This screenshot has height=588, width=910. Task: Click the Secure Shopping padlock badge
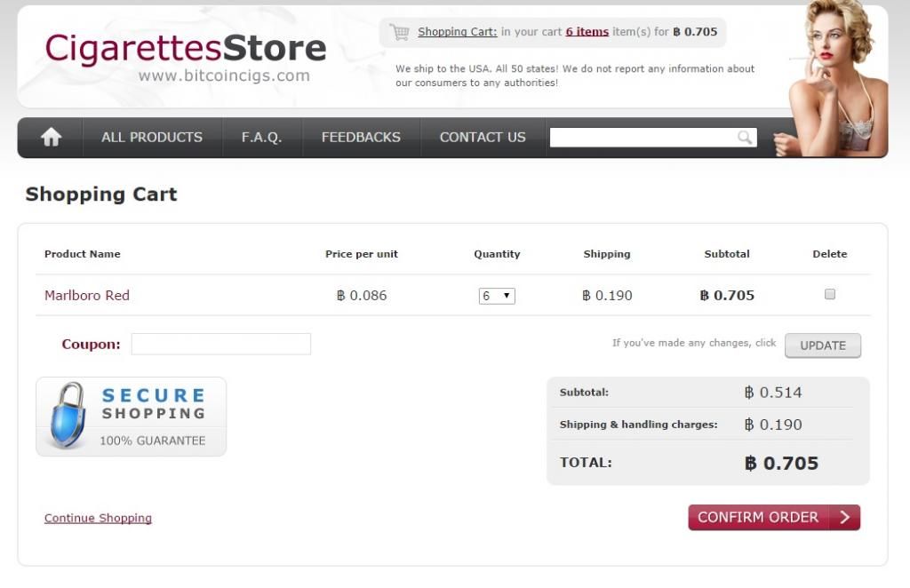pyautogui.click(x=131, y=416)
